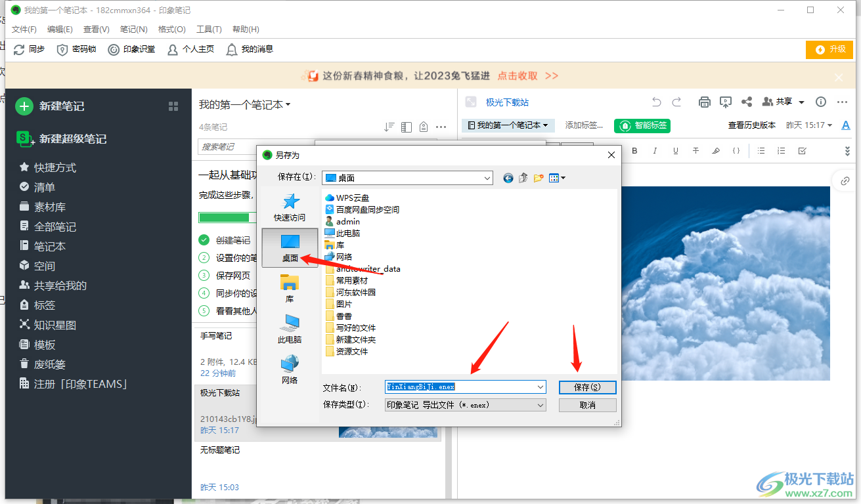Expand more formatting tools chevron
The image size is (861, 504).
point(847,151)
